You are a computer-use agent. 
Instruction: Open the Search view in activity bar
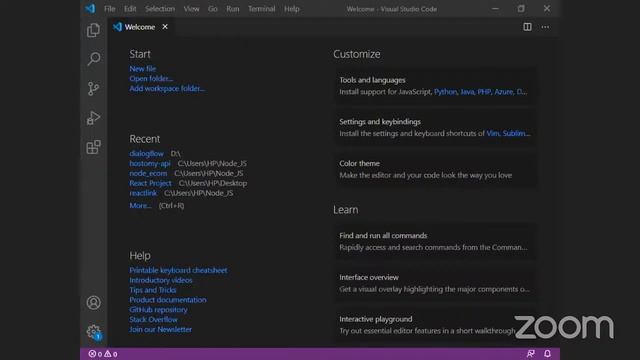(x=93, y=59)
